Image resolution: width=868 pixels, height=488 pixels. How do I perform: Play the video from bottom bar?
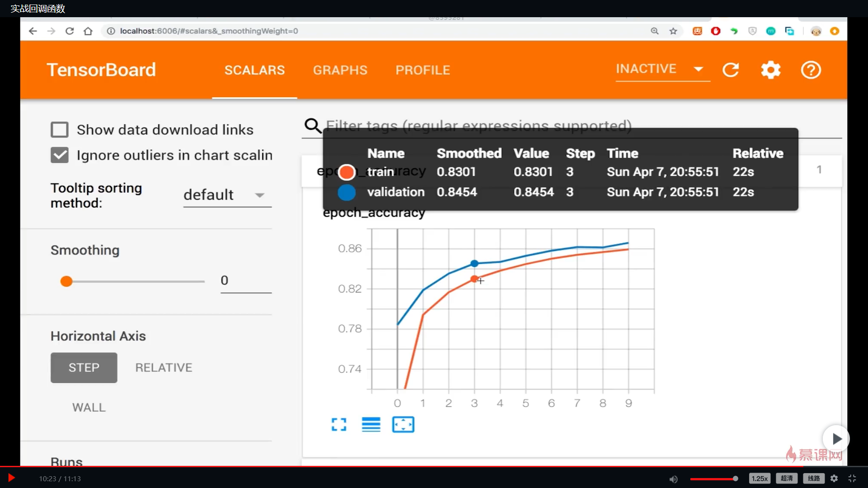point(11,478)
